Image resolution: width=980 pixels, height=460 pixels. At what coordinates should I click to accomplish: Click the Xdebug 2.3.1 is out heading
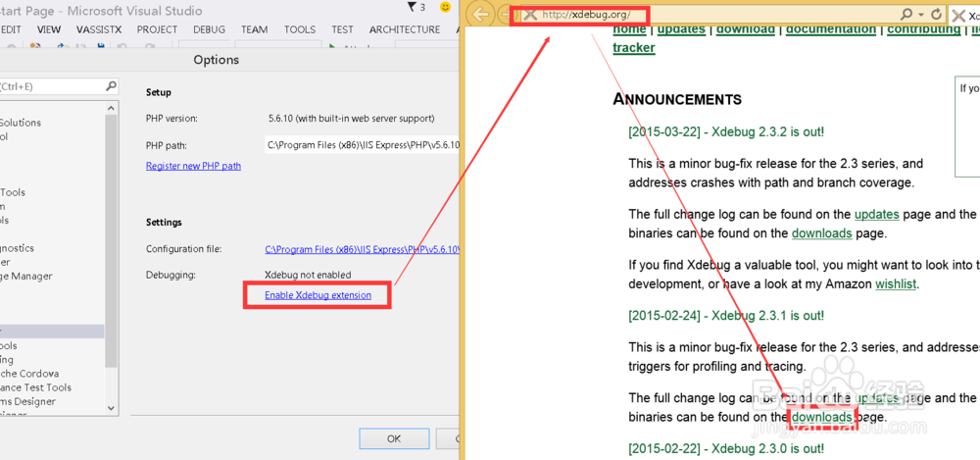pos(726,316)
